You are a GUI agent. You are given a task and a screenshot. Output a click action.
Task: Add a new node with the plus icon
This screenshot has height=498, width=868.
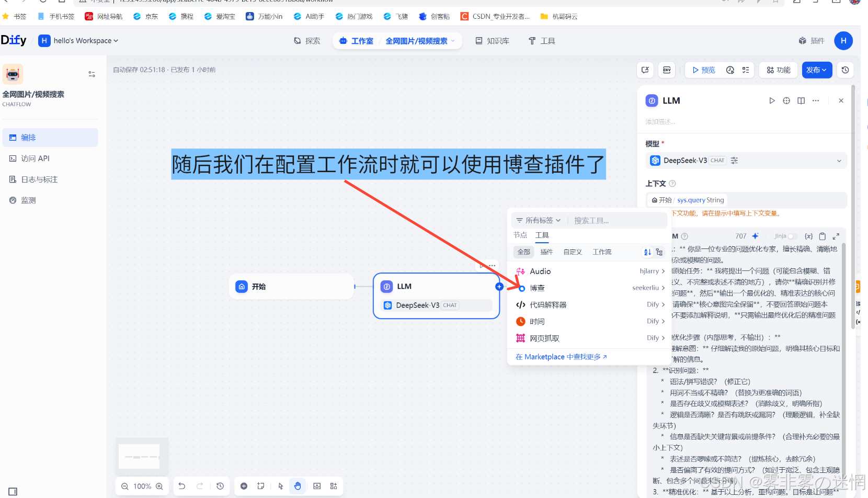(244, 486)
